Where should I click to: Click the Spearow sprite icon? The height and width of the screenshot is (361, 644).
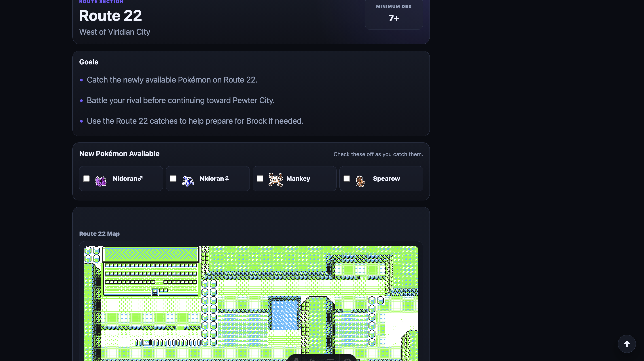[360, 181]
